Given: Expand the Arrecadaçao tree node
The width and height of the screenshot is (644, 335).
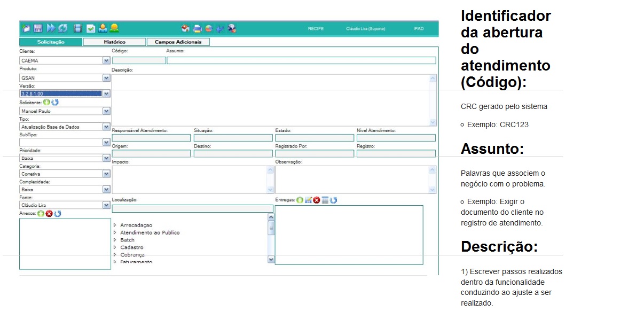Looking at the screenshot, I should click(x=115, y=225).
